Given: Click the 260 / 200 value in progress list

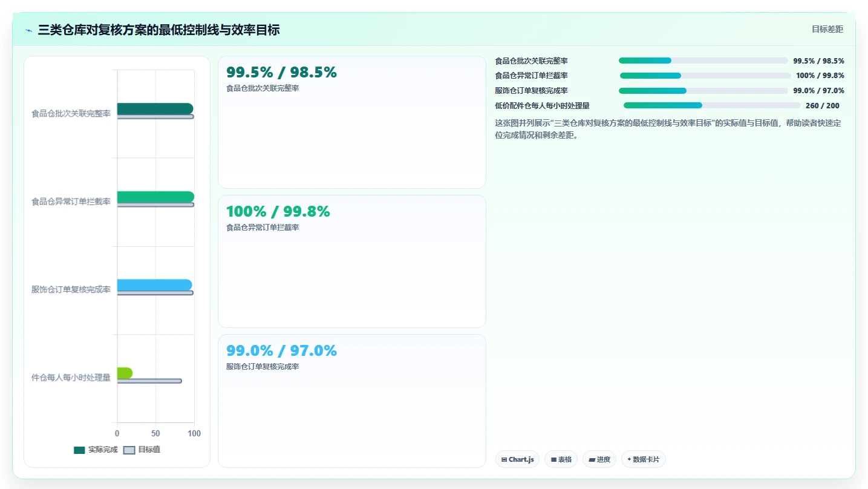Looking at the screenshot, I should click(823, 105).
